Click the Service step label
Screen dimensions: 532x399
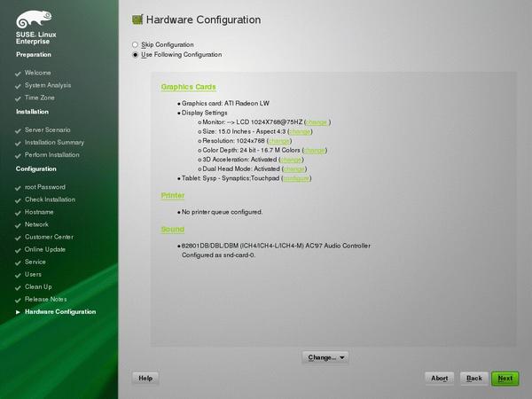click(35, 262)
